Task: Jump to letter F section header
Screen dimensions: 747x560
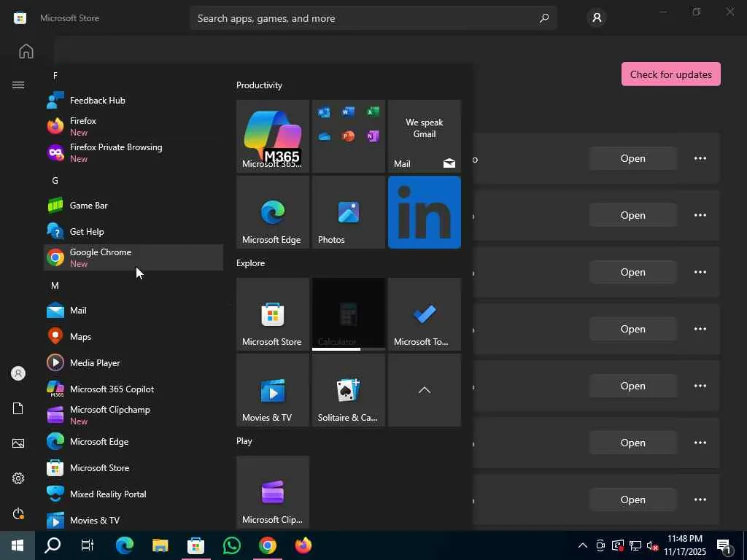Action: coord(55,76)
